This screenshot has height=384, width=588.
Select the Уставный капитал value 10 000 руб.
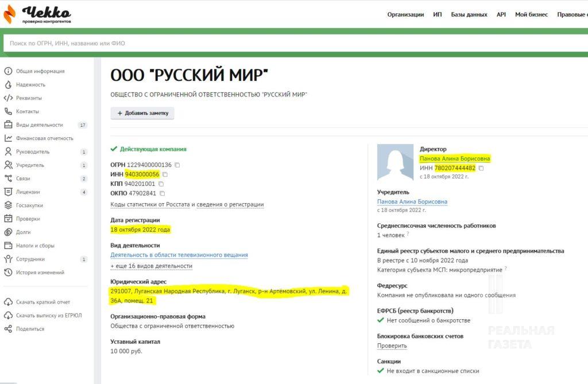click(x=126, y=351)
